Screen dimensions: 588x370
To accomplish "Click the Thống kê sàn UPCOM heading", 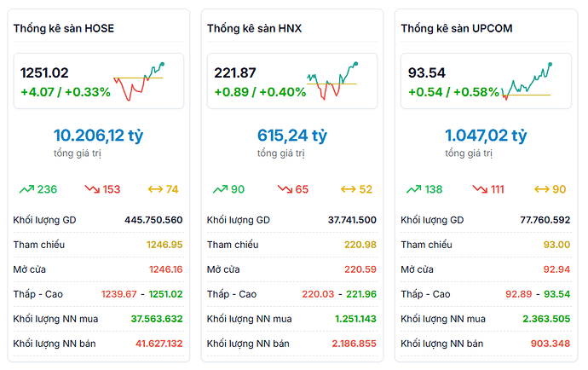I will [456, 29].
